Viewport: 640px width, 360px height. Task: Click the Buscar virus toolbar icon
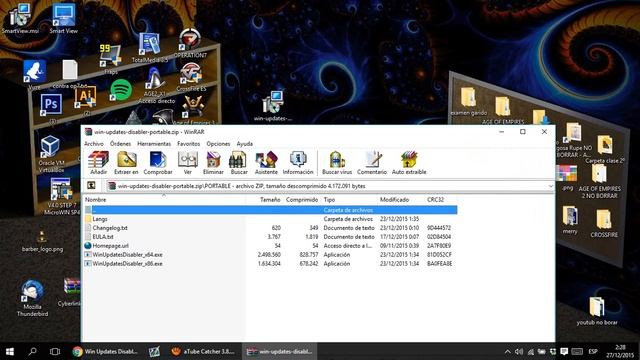pos(337,162)
